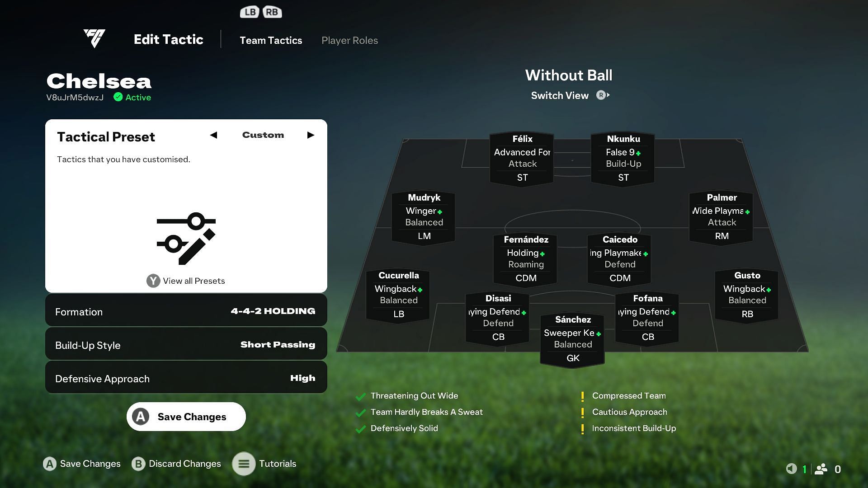This screenshot has width=868, height=488.
Task: Click the RB bumper icon at top
Action: click(273, 12)
